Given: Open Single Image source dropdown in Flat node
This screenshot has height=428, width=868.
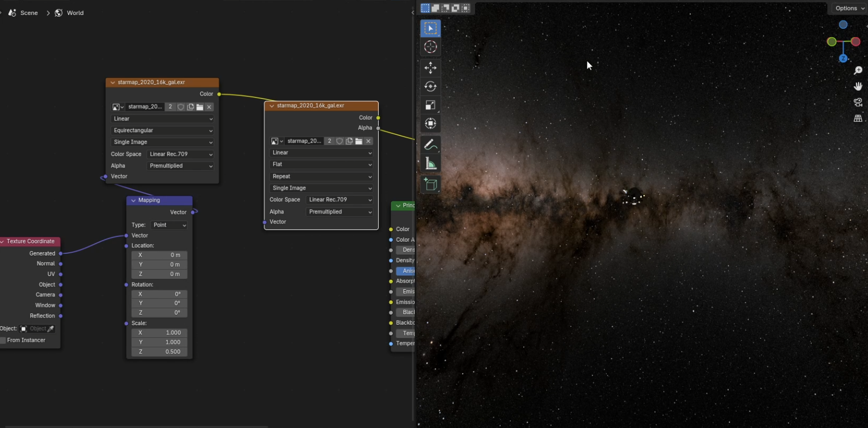Looking at the screenshot, I should pyautogui.click(x=322, y=188).
